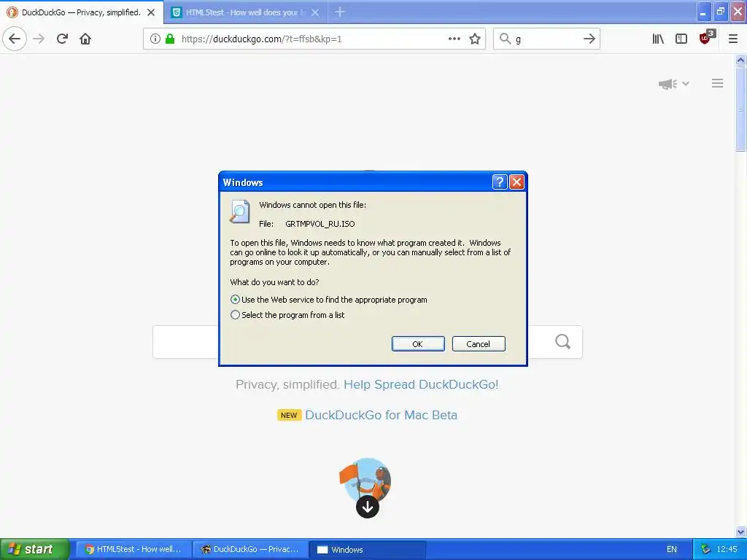This screenshot has height=560, width=747.
Task: Click the DuckDuckGo search magnifier button
Action: point(562,341)
